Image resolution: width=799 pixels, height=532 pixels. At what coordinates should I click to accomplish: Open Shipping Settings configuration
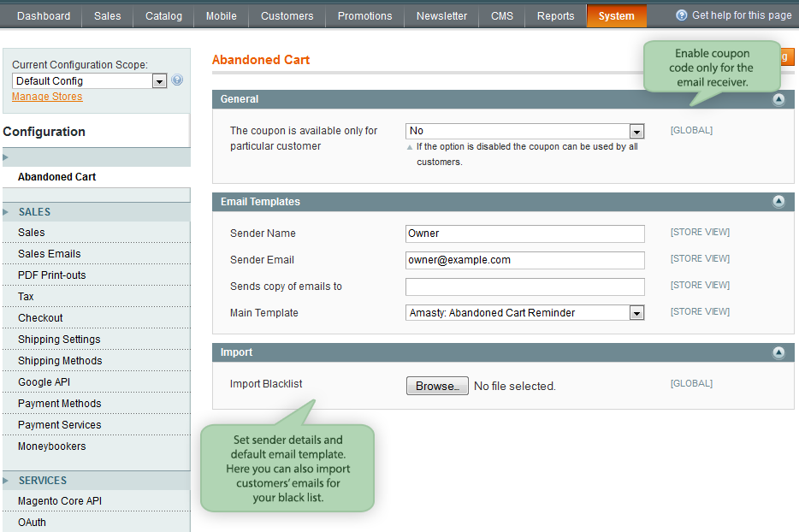click(97, 340)
